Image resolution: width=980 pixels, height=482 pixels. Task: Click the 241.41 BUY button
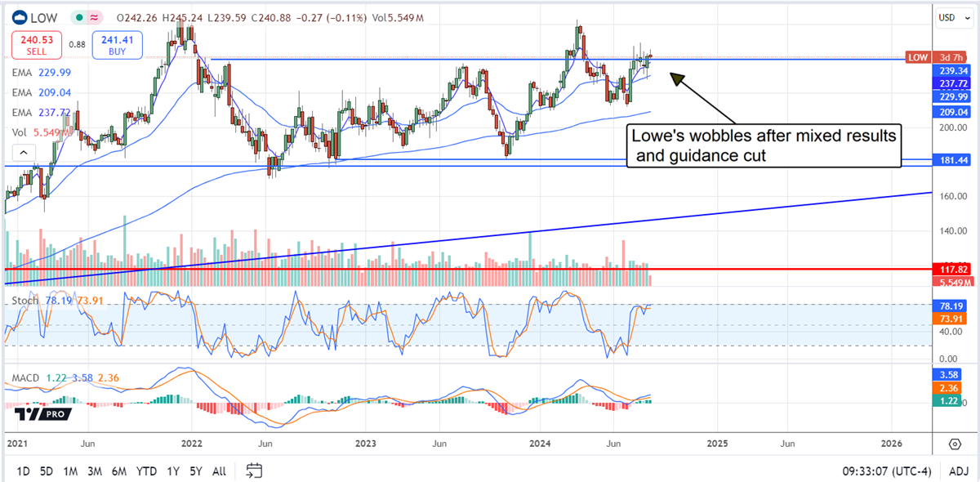pyautogui.click(x=118, y=44)
